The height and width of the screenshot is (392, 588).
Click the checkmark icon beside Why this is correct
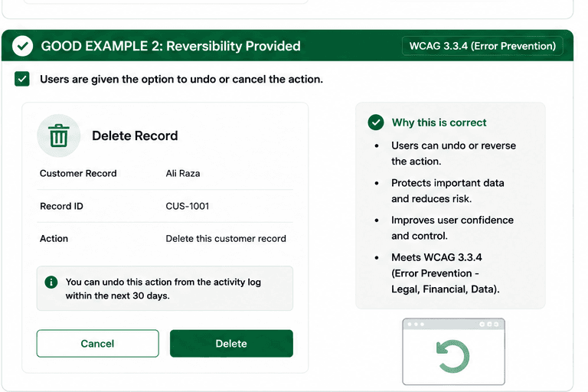pos(376,122)
